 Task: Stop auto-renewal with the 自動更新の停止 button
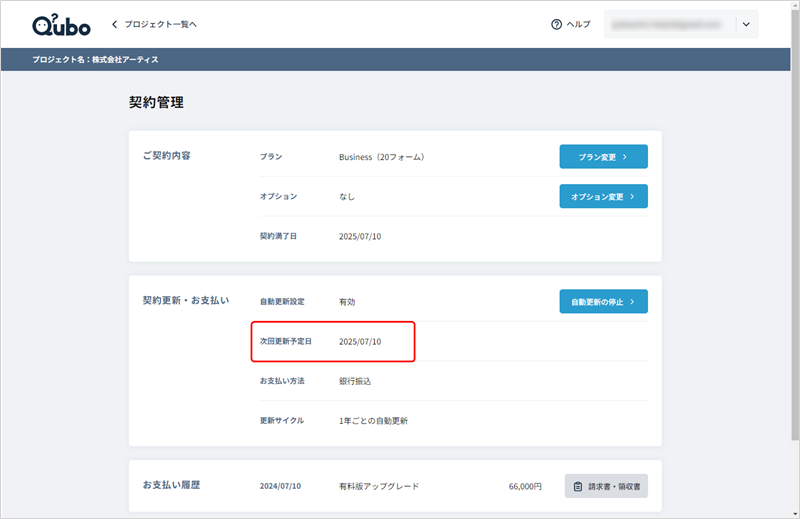click(x=603, y=301)
